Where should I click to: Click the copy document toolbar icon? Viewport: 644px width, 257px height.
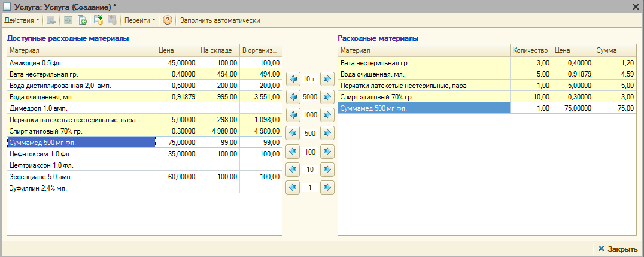pos(83,20)
